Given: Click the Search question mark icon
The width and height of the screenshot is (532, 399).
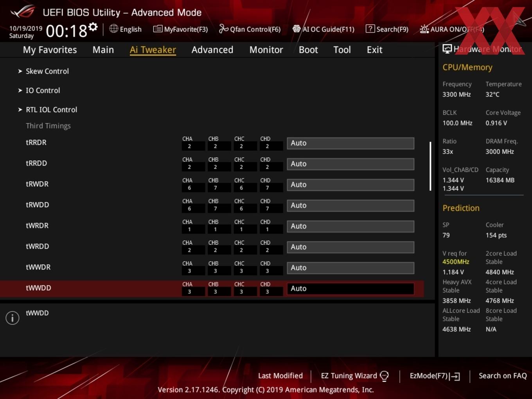Looking at the screenshot, I should [370, 29].
